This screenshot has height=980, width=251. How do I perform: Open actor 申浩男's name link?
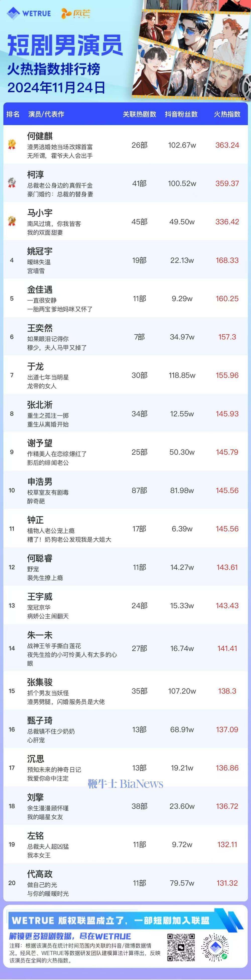[40, 481]
